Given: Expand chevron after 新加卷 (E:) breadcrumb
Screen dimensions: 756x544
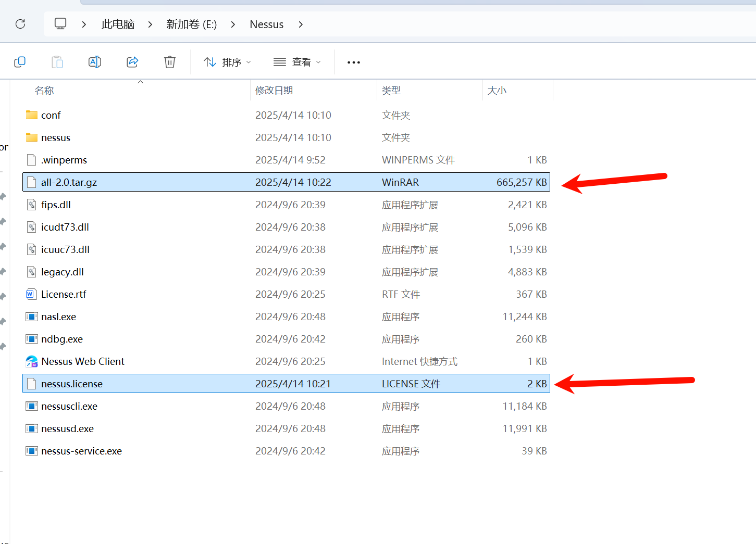Looking at the screenshot, I should (233, 24).
